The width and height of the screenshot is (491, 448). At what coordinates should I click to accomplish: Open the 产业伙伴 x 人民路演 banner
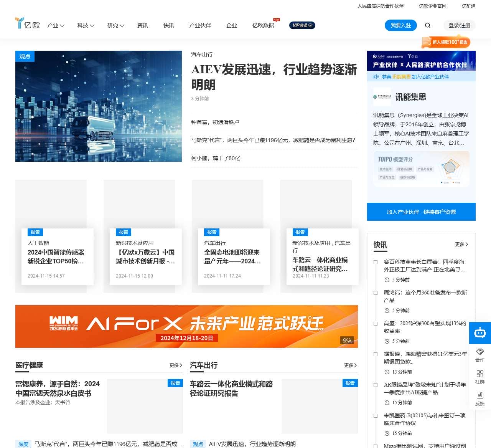(421, 61)
